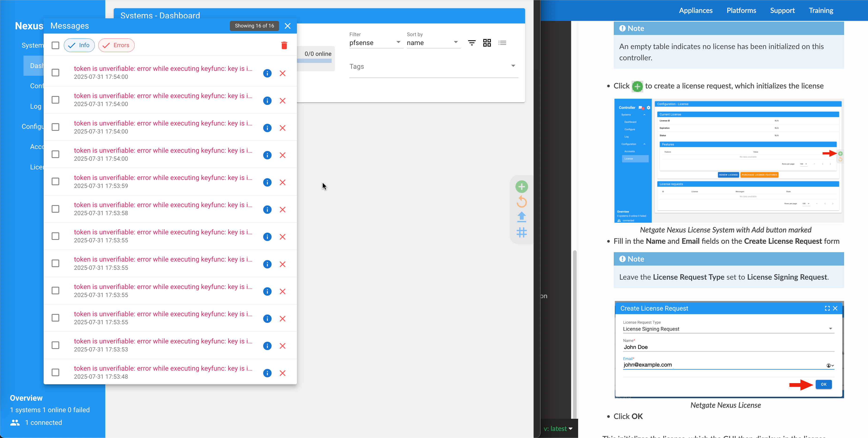Show info for first error message
868x438 pixels.
point(267,73)
